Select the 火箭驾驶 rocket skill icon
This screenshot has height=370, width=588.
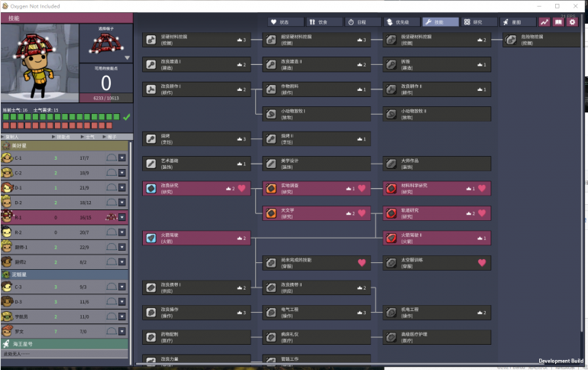[x=150, y=238]
